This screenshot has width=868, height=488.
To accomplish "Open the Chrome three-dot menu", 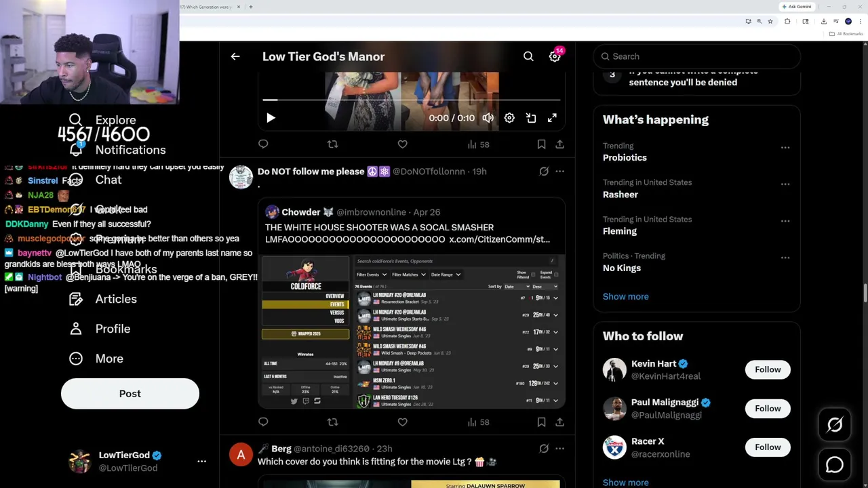I will pyautogui.click(x=861, y=22).
